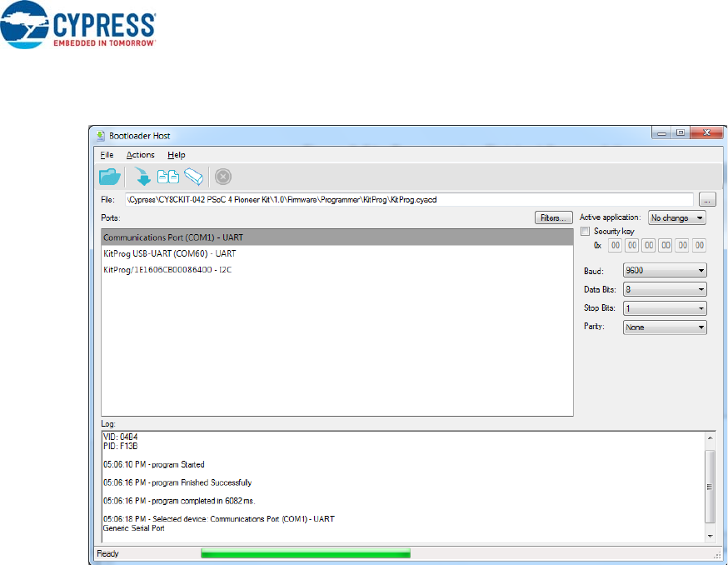Click the Program download arrow icon
This screenshot has height=565, width=728.
[x=142, y=176]
